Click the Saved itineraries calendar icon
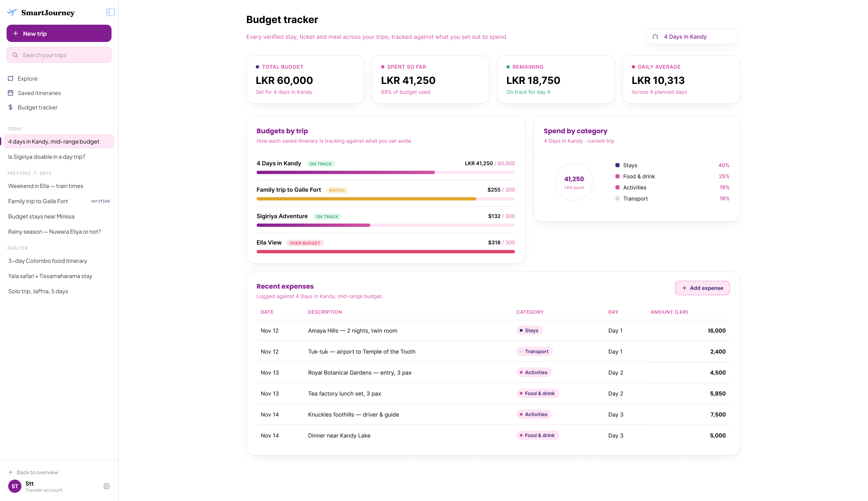 (11, 93)
